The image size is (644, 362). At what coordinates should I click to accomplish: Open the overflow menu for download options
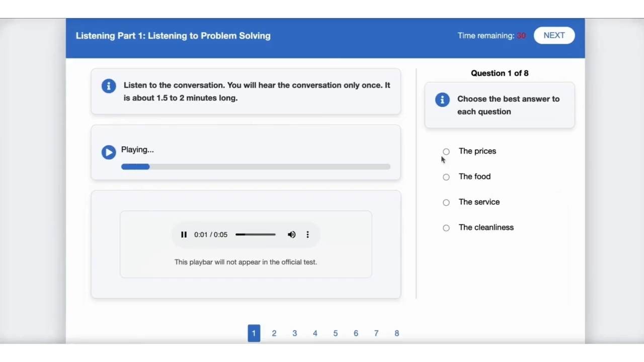point(307,234)
